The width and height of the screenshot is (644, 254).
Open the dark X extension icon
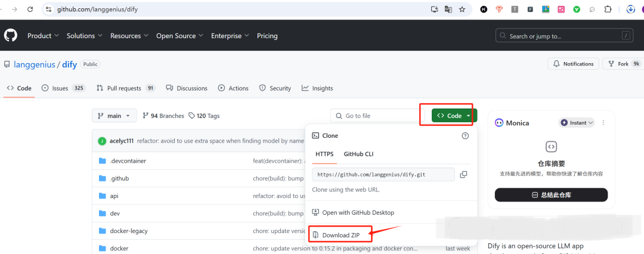[x=530, y=9]
